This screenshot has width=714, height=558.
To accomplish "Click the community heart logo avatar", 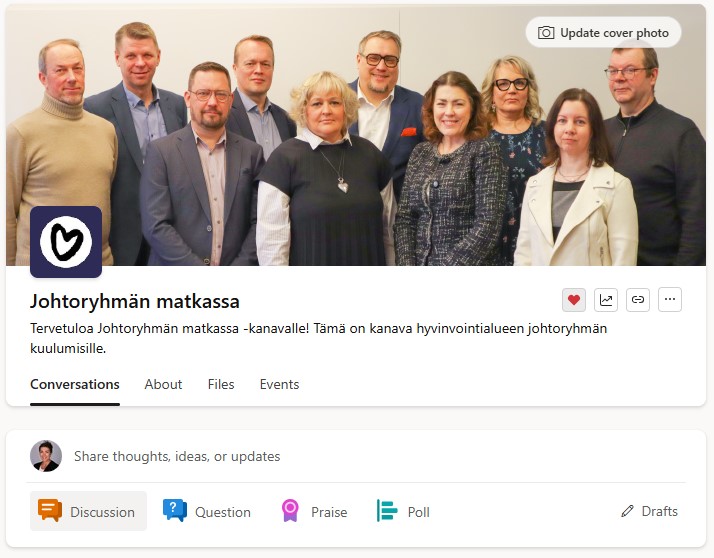I will click(x=66, y=242).
